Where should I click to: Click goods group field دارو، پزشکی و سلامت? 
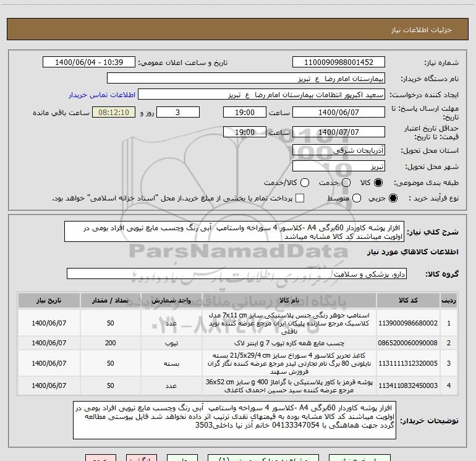point(237,274)
